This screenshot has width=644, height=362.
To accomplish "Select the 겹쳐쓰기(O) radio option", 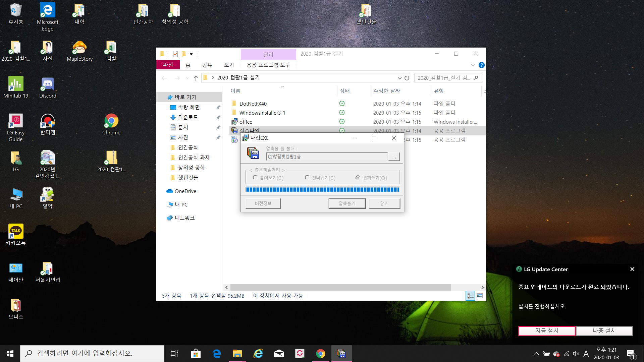I will [358, 178].
